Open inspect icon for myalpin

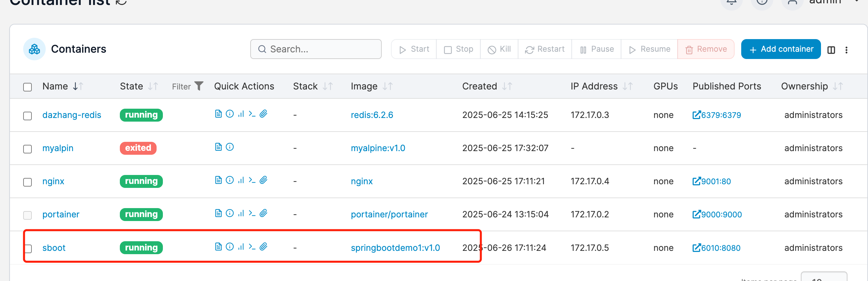[x=230, y=147]
